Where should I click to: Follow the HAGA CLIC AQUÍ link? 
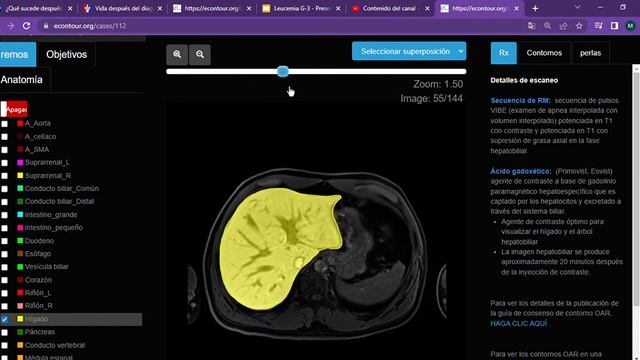(x=519, y=323)
